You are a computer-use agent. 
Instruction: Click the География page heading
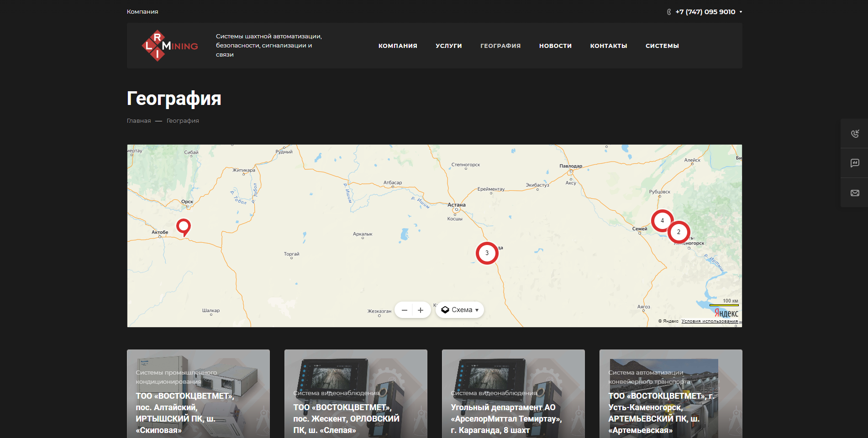pyautogui.click(x=174, y=98)
